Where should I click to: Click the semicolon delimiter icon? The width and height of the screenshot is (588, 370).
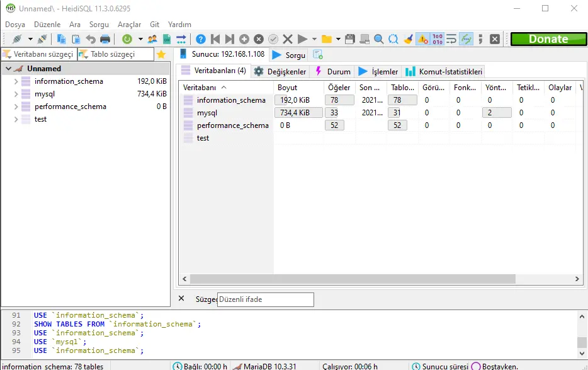click(x=480, y=38)
